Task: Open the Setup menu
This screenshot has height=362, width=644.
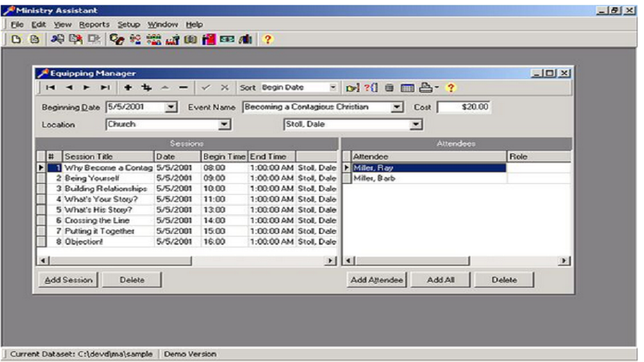Action: 129,25
